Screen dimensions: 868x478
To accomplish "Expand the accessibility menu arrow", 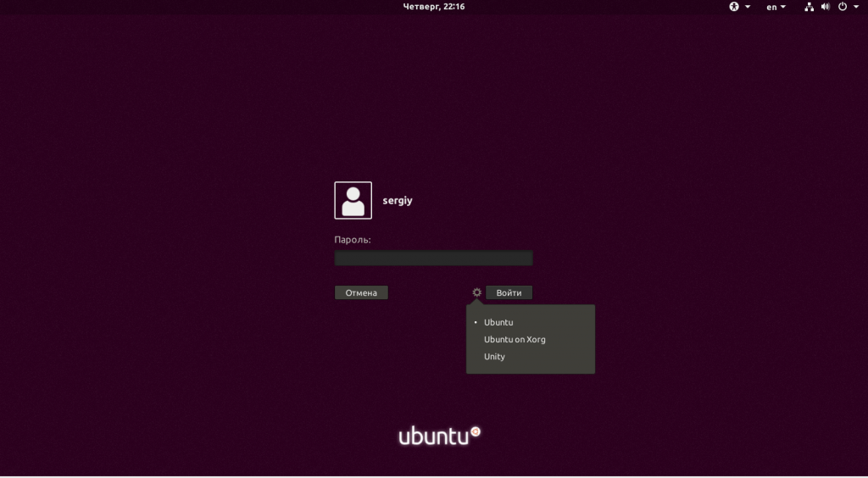I will 748,7.
